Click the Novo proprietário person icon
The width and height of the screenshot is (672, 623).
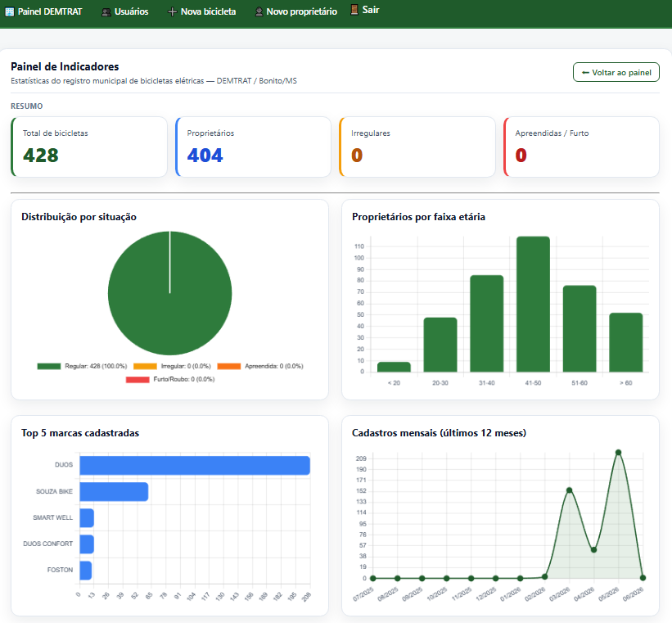[259, 12]
